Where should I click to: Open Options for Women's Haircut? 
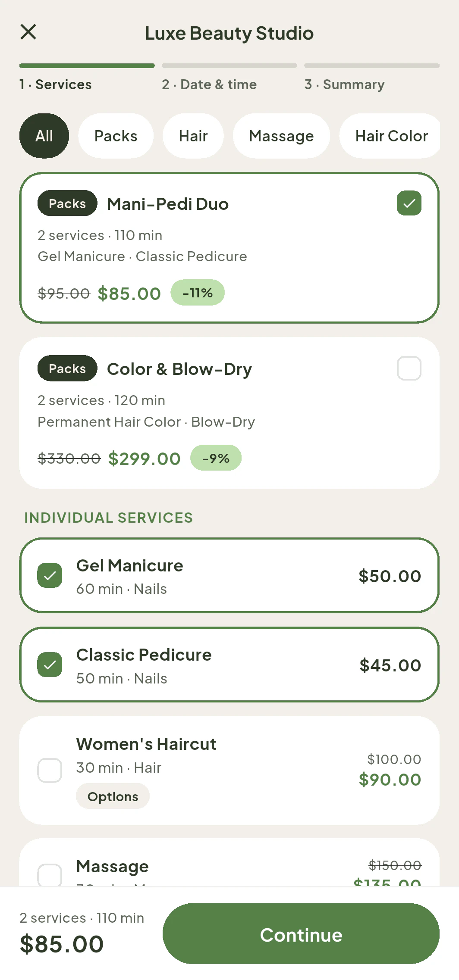(x=113, y=796)
